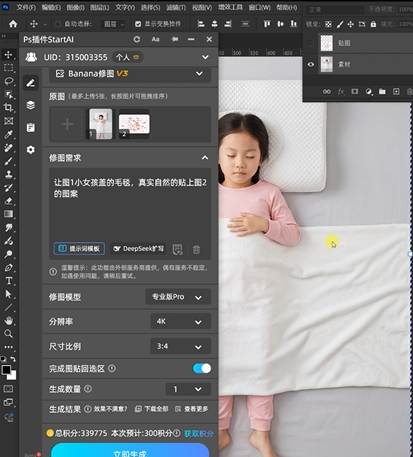Click the Aa font size icon in StartAI
413x457 pixels.
[x=155, y=39]
